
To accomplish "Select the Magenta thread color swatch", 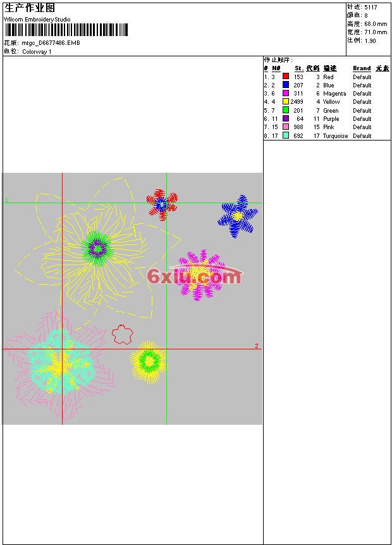I will pos(286,93).
